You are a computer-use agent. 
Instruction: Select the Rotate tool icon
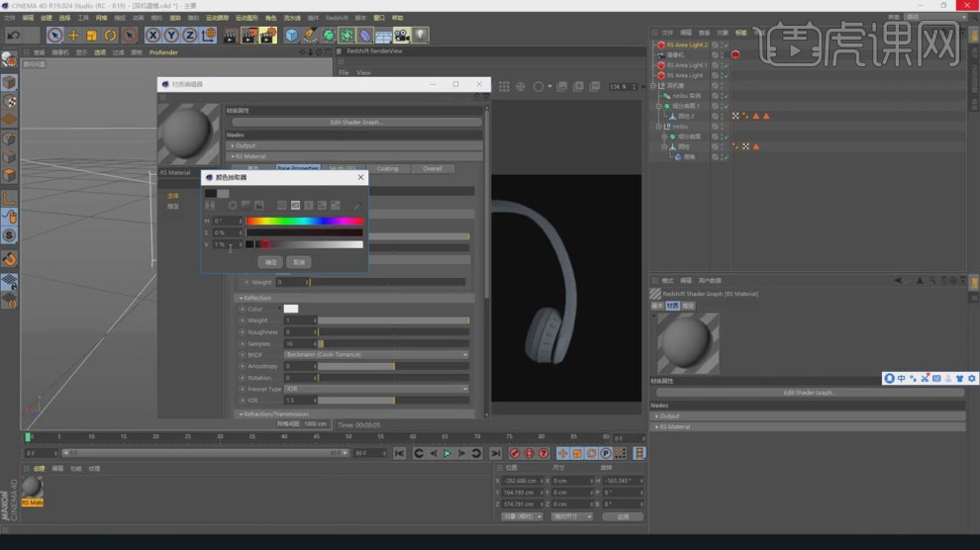[111, 36]
